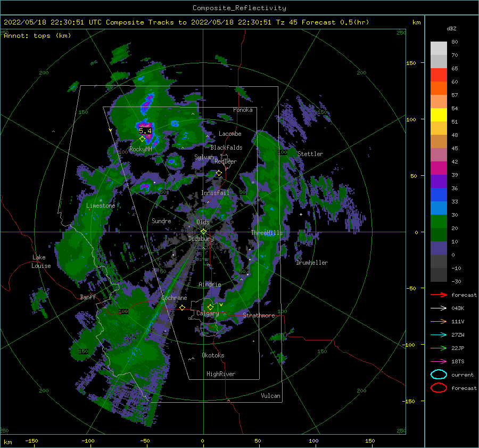Click the Cochrane city label
Image resolution: width=479 pixels, height=448 pixels.
point(174,298)
